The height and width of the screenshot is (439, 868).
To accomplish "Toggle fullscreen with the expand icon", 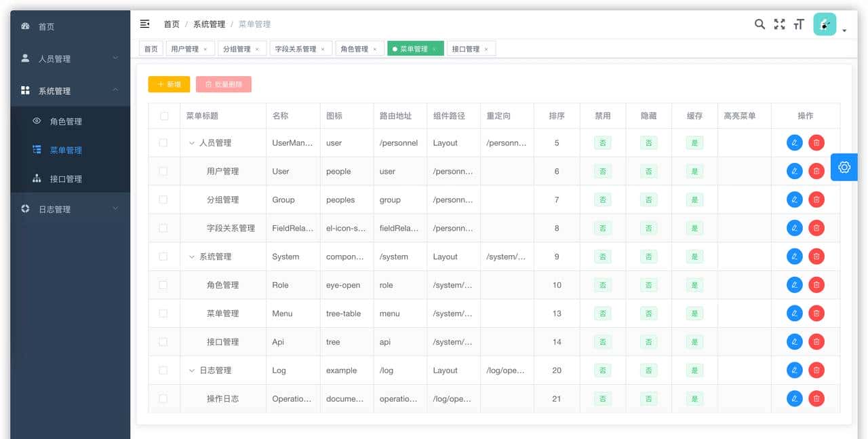I will click(x=778, y=23).
